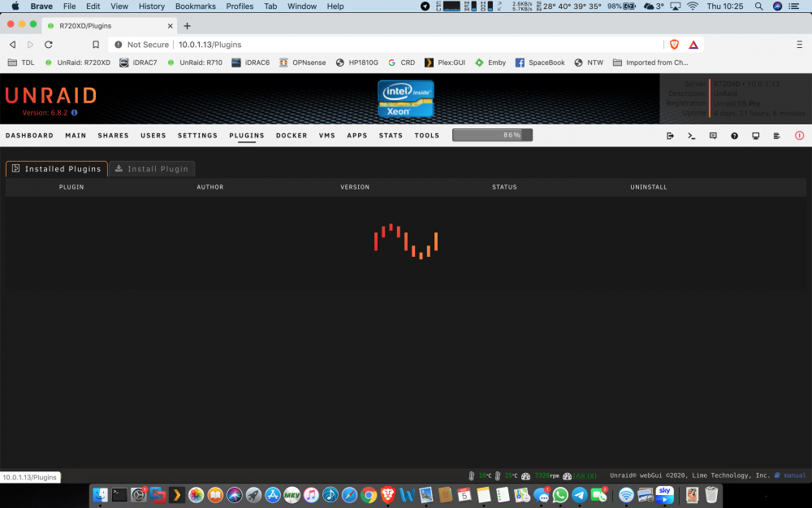
Task: Reload the Plugins page
Action: point(49,45)
